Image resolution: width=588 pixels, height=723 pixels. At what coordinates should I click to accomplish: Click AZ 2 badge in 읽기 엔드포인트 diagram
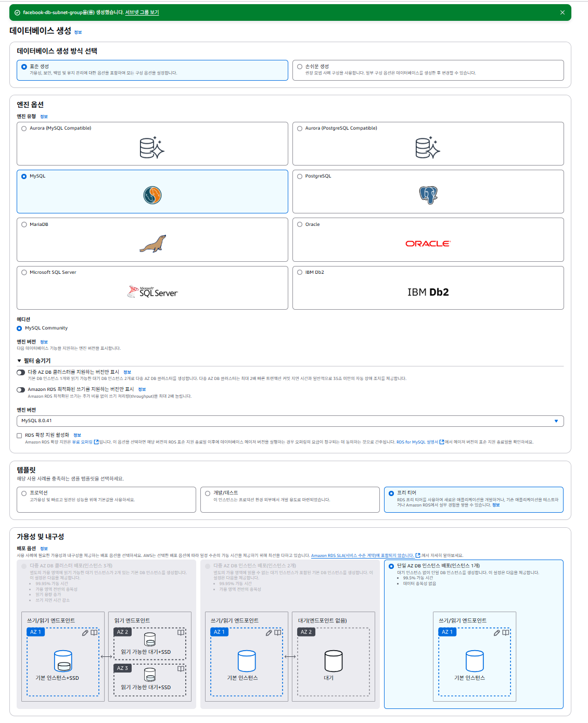[122, 632]
